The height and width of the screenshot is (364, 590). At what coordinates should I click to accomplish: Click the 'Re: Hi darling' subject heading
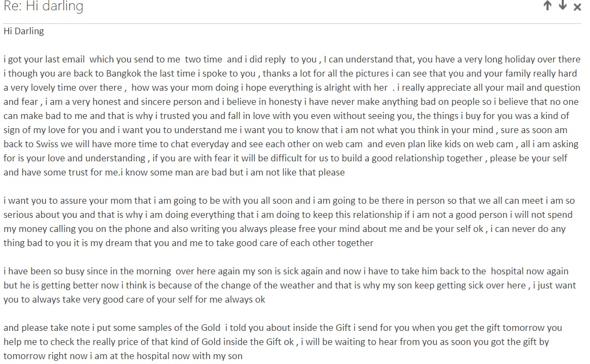click(x=43, y=6)
